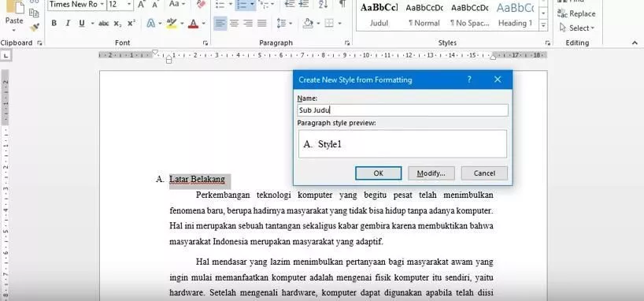Toggle Italic formatting

tap(68, 24)
